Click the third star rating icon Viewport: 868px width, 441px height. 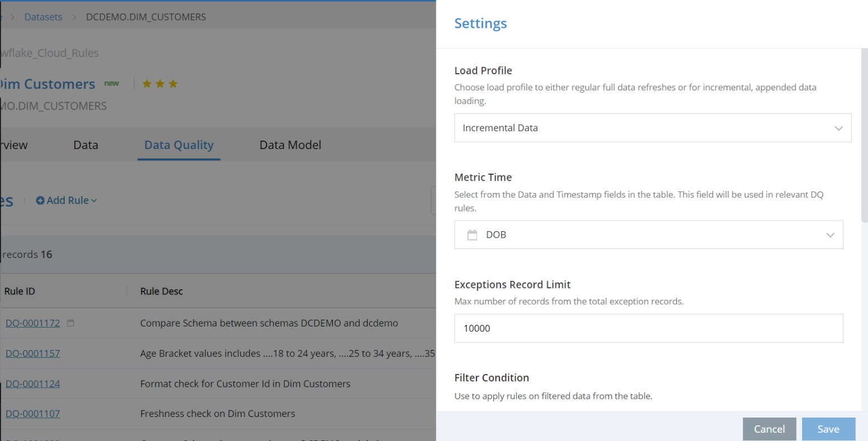[173, 84]
